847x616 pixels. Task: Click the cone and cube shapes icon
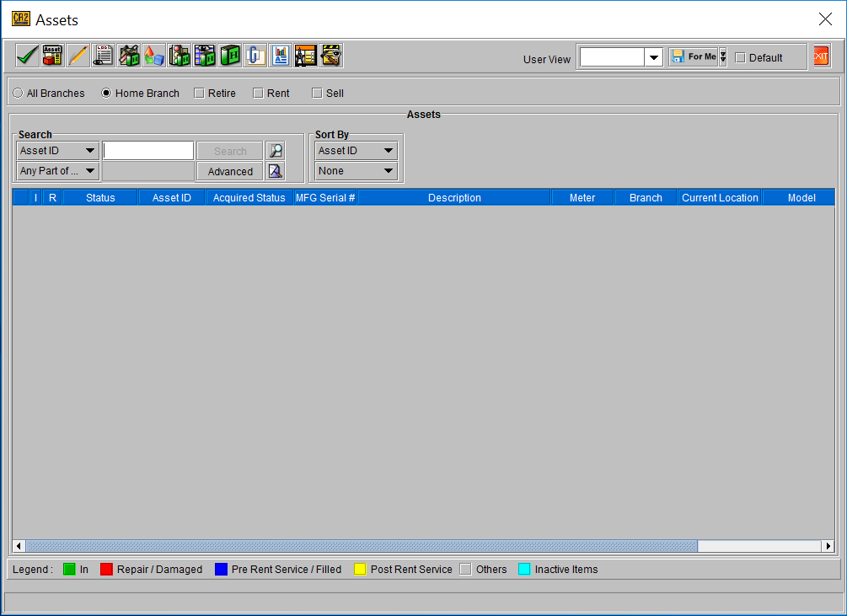point(154,56)
